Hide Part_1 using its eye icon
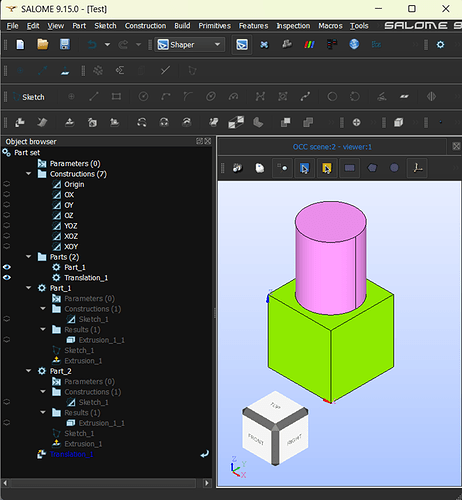This screenshot has width=462, height=500. tap(7, 267)
